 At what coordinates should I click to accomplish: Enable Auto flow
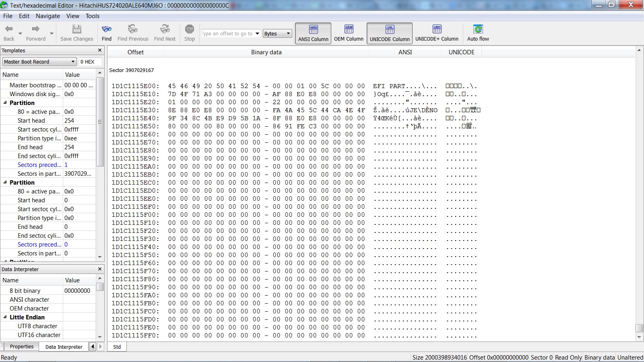[x=478, y=33]
